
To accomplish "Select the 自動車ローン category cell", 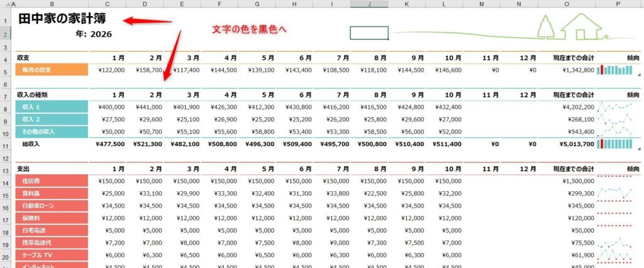I will click(52, 206).
